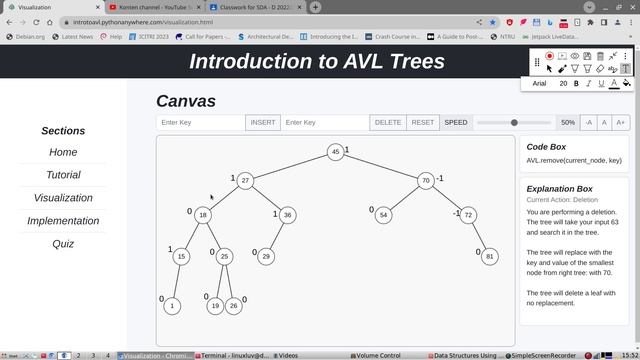Open the Quiz section
This screenshot has height=360, width=640.
pyautogui.click(x=63, y=244)
